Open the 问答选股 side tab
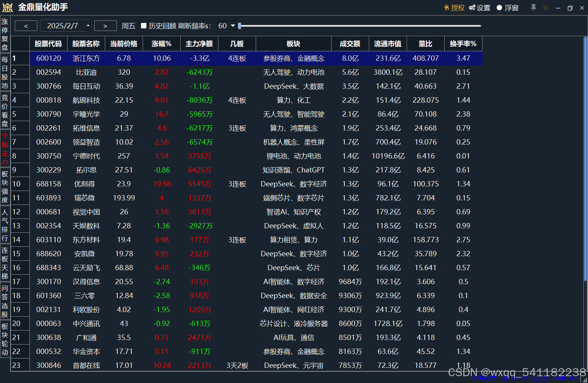Image resolution: width=588 pixels, height=383 pixels. point(5,301)
